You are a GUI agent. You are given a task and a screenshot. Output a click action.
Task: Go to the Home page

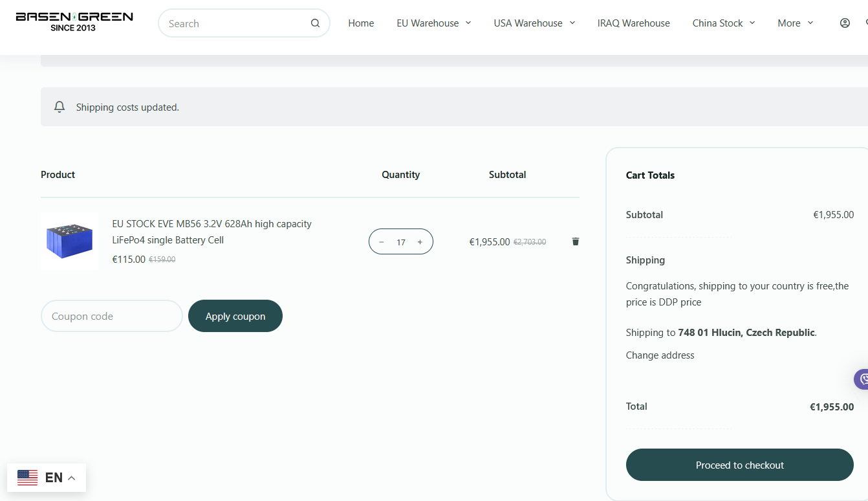click(361, 23)
